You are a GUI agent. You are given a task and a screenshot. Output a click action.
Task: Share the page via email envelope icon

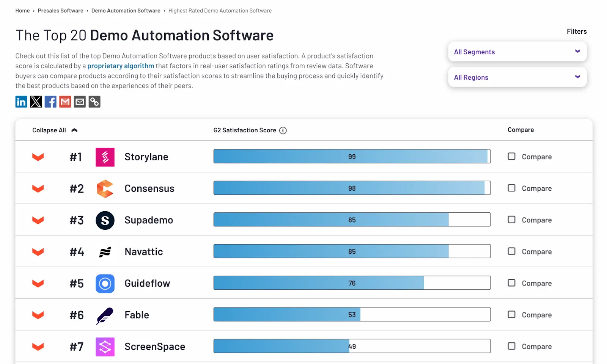click(80, 102)
